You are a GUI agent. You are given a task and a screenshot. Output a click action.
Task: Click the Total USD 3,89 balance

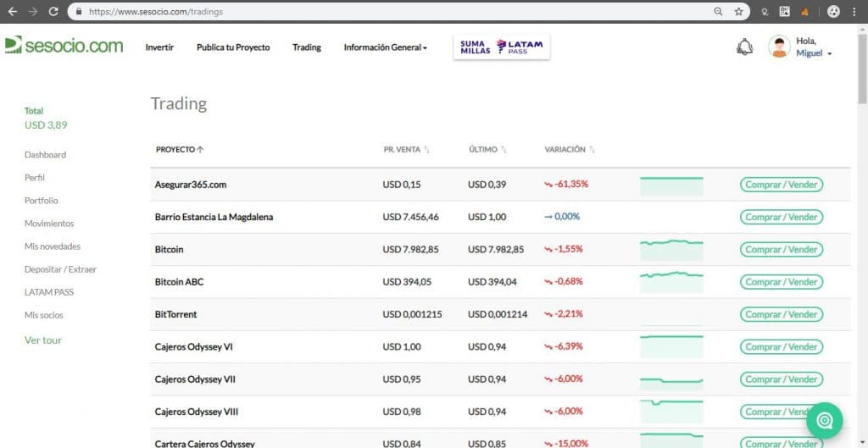point(46,119)
